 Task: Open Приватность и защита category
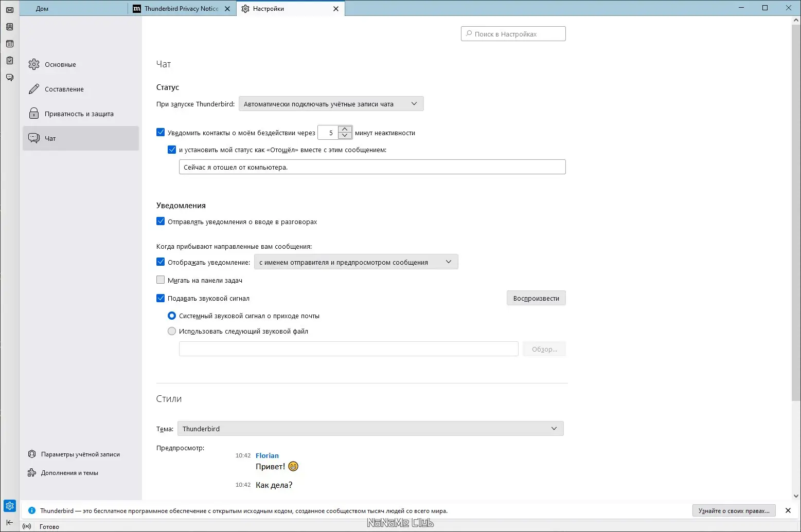point(81,114)
